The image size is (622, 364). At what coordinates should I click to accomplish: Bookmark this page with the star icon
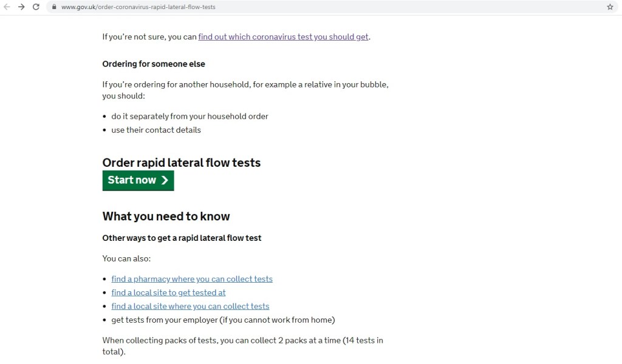coord(610,7)
